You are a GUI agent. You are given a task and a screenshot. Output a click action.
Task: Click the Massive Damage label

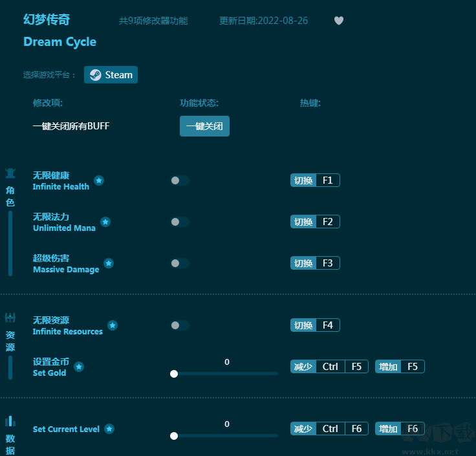[66, 269]
